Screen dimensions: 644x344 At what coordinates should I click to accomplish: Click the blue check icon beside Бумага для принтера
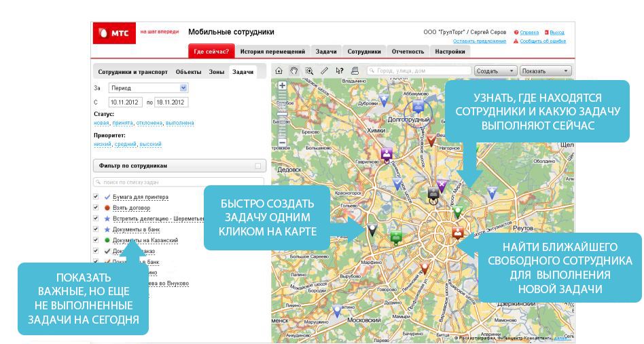click(107, 197)
